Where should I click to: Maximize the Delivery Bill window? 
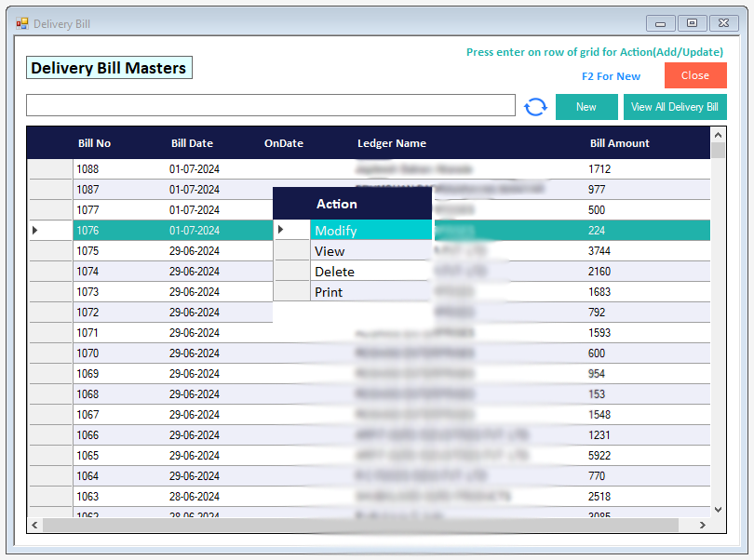pyautogui.click(x=692, y=23)
